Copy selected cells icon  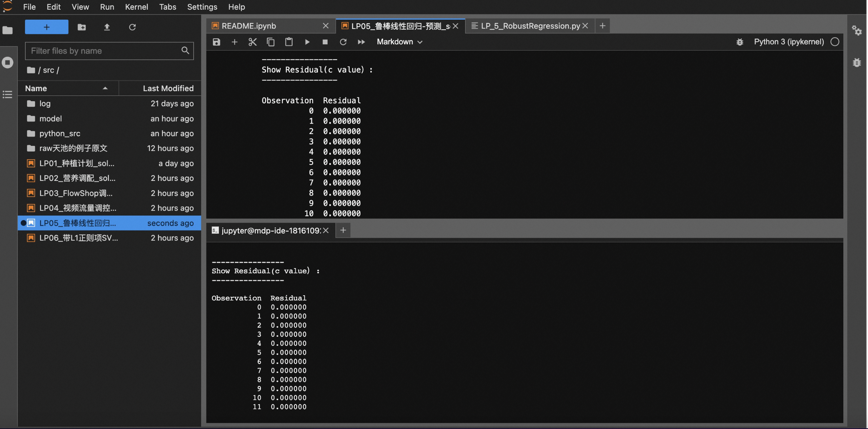(271, 42)
